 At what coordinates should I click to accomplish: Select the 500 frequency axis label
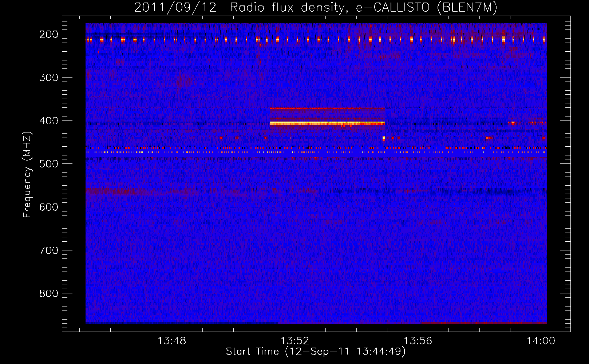click(48, 164)
